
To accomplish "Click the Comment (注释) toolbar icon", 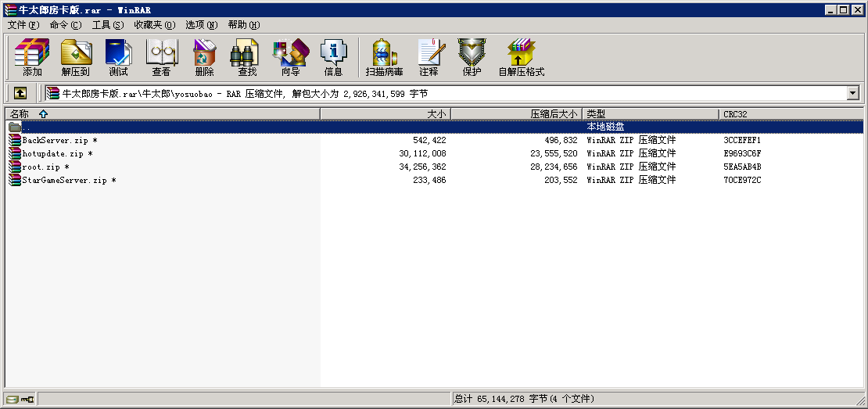I will coord(429,58).
